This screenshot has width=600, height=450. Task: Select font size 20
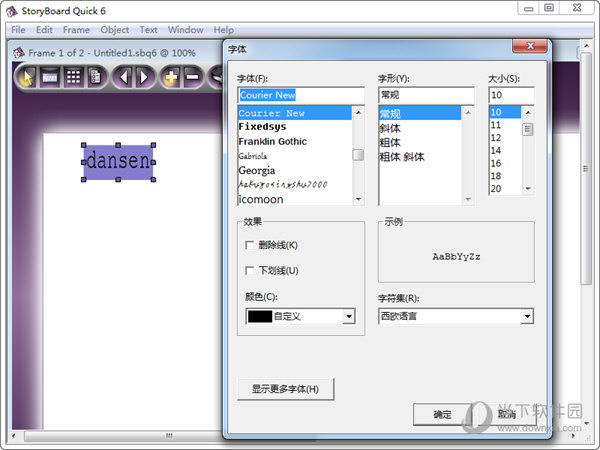505,188
